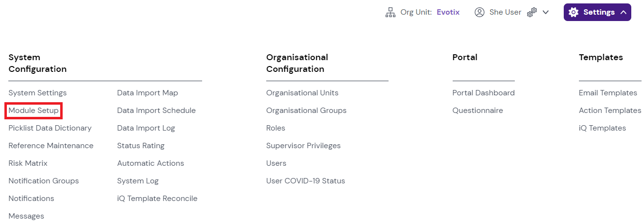Click the gear icon in Settings button
This screenshot has height=223, width=644.
[x=573, y=12]
